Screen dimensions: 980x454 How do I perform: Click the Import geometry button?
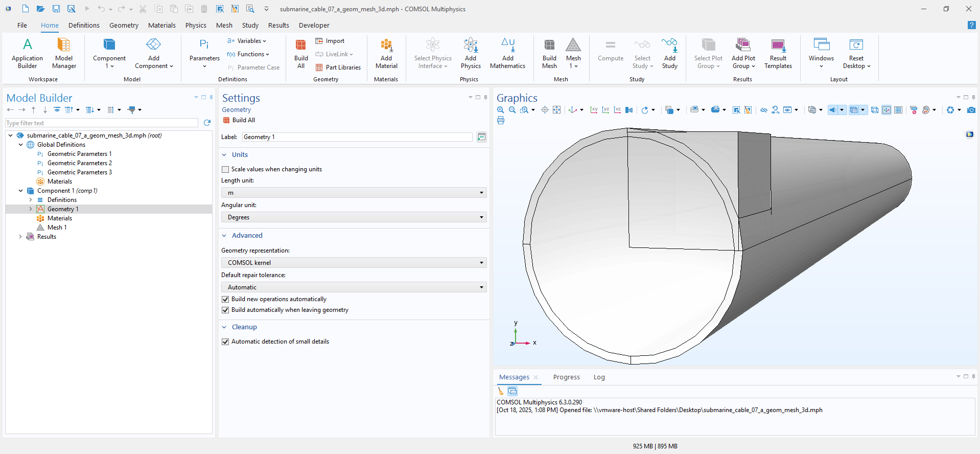(330, 41)
